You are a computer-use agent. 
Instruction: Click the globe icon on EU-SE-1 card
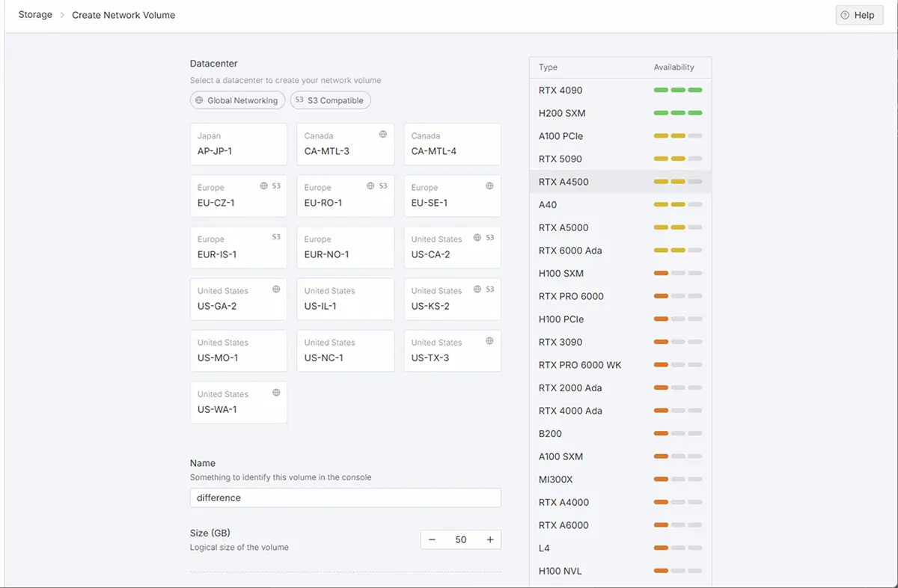(490, 186)
